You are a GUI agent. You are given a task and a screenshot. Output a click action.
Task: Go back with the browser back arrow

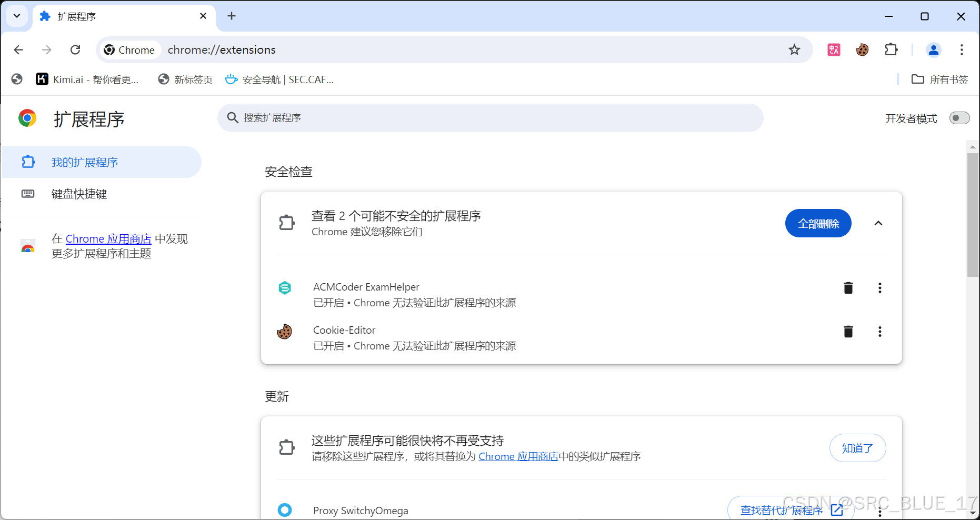(19, 49)
